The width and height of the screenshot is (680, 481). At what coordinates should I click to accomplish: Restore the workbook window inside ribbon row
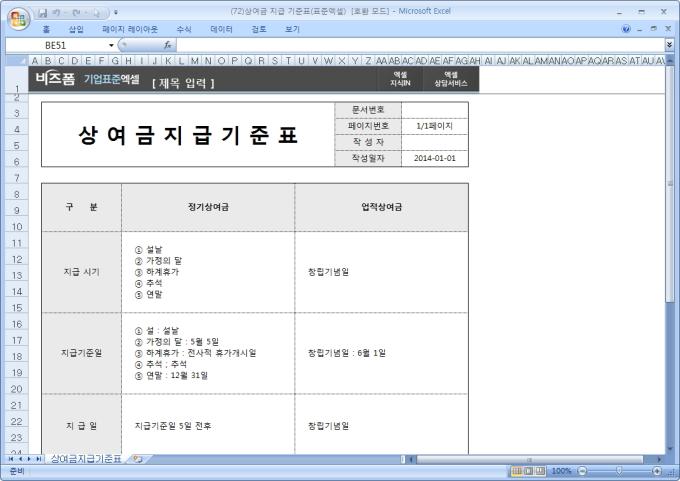(x=654, y=29)
